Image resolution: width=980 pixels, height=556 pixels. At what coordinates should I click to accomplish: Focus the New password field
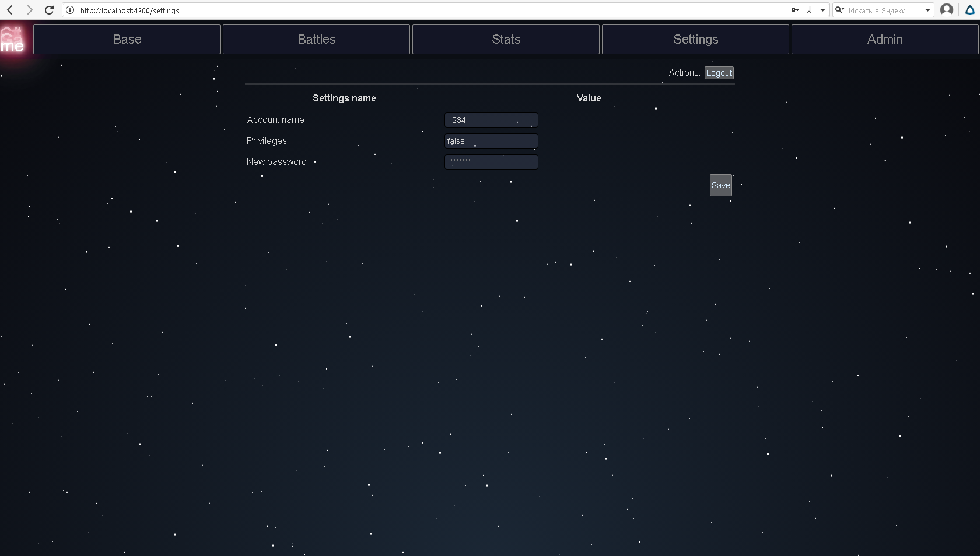click(x=491, y=162)
